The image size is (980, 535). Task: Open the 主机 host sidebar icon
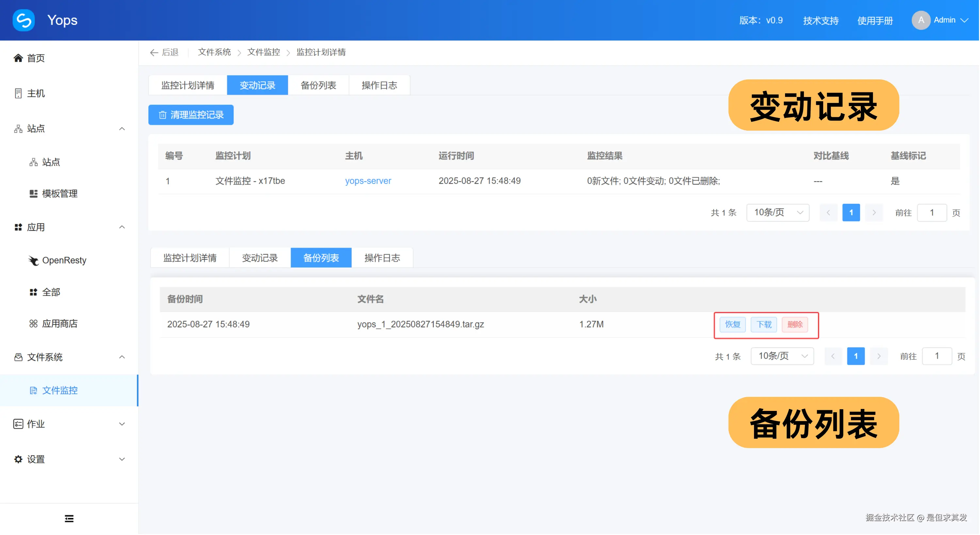(x=18, y=93)
